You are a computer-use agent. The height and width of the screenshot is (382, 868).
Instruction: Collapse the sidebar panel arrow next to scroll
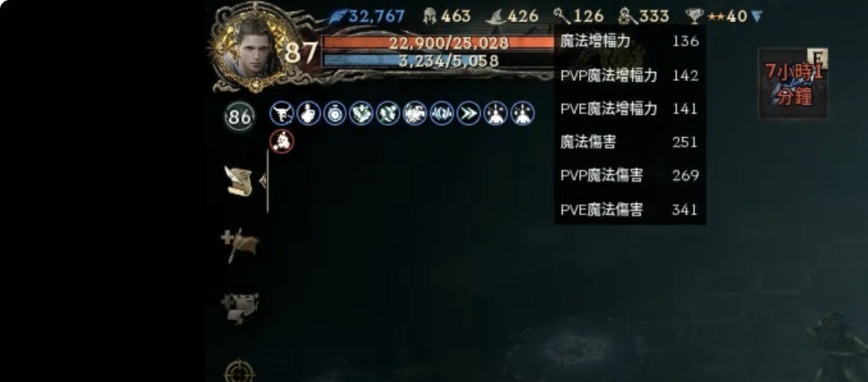point(263,180)
